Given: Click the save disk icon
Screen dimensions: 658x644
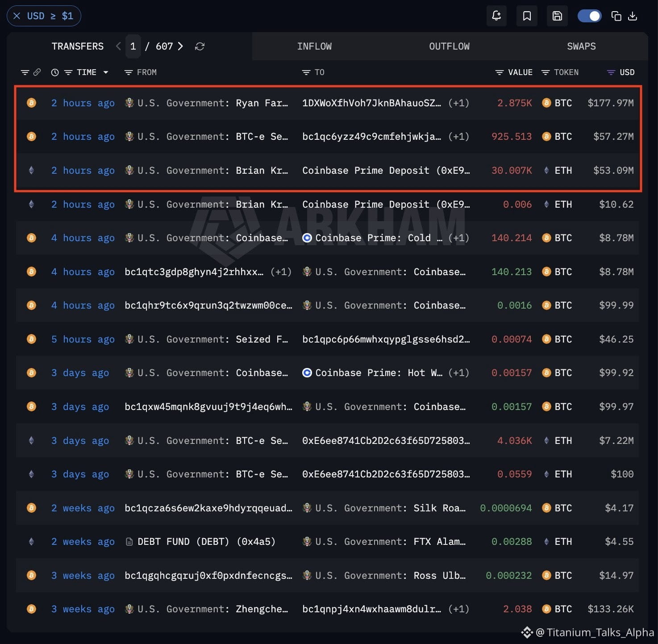Looking at the screenshot, I should (x=557, y=16).
